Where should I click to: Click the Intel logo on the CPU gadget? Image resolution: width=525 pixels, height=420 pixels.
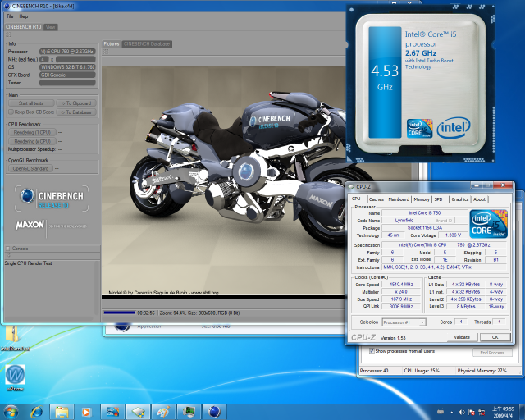tap(454, 128)
